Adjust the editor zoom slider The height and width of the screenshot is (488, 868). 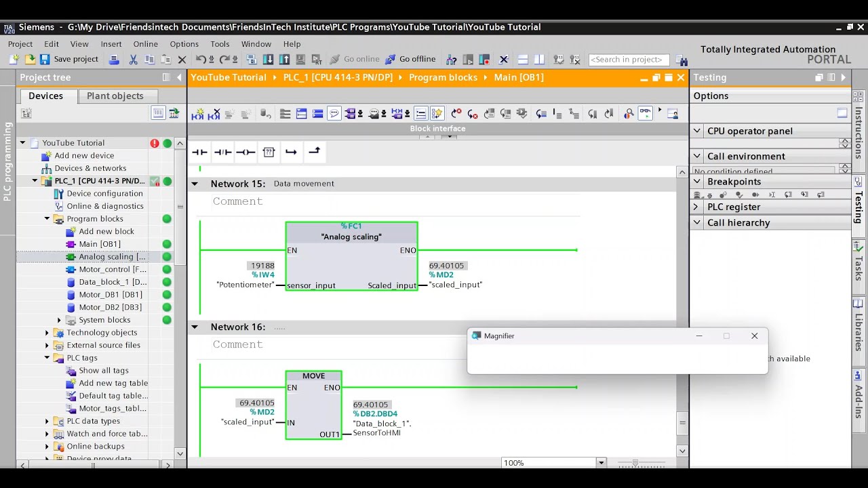pos(635,463)
